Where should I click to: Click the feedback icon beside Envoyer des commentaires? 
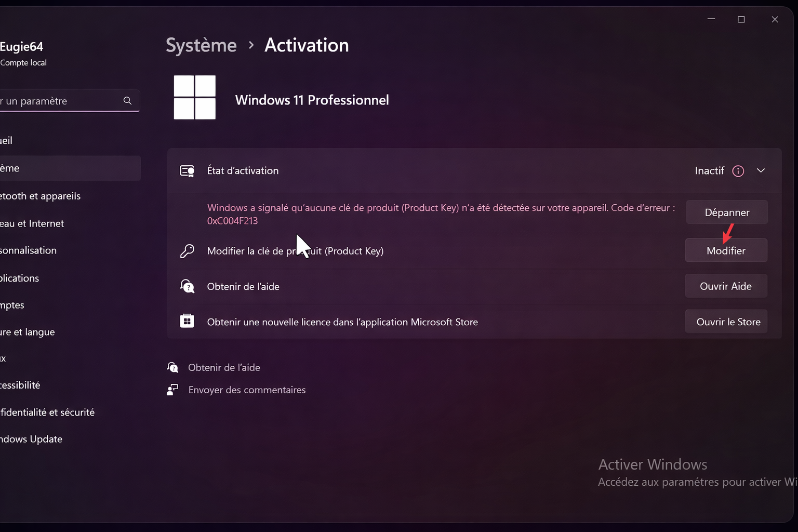coord(172,390)
